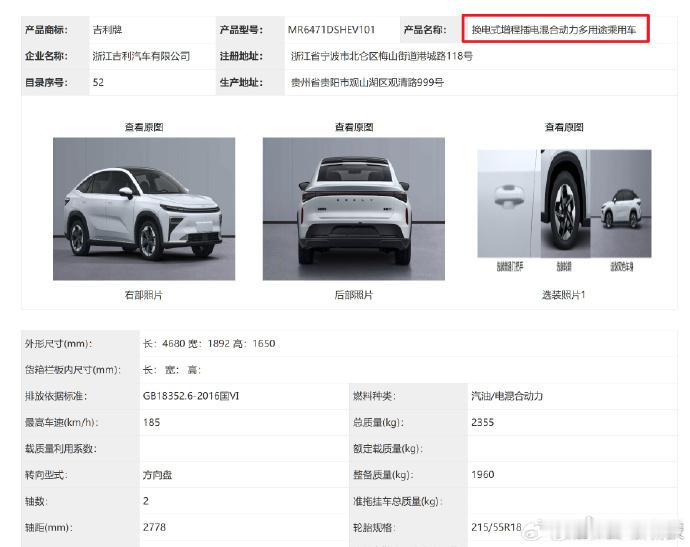
Task: Select top speed value 185
Action: (151, 422)
